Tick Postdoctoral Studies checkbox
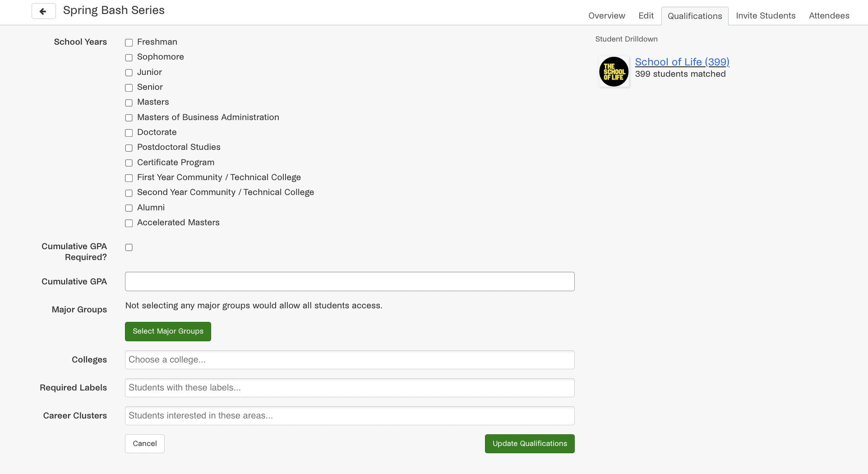Viewport: 868px width, 474px height. click(x=129, y=148)
